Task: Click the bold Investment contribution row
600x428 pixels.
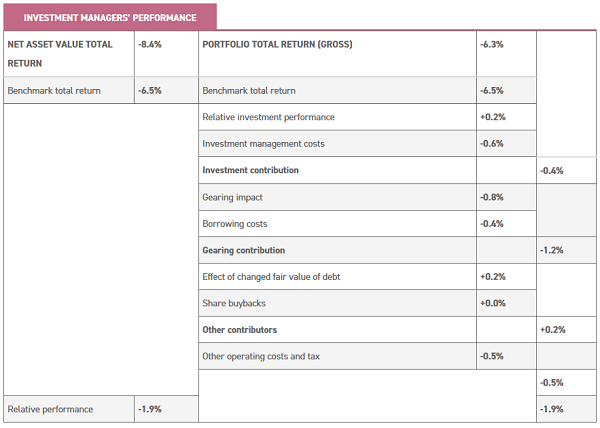Action: [x=250, y=170]
